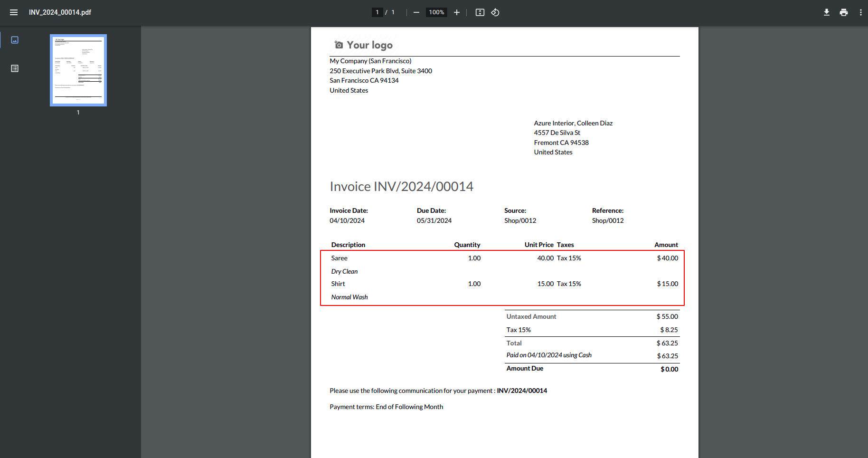Click the 100% zoom level field

(x=436, y=12)
